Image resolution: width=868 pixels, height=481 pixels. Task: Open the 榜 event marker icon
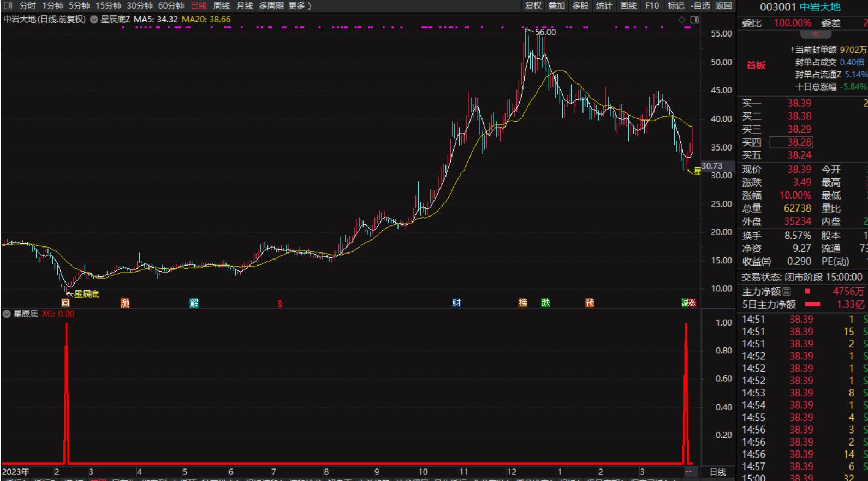[523, 303]
